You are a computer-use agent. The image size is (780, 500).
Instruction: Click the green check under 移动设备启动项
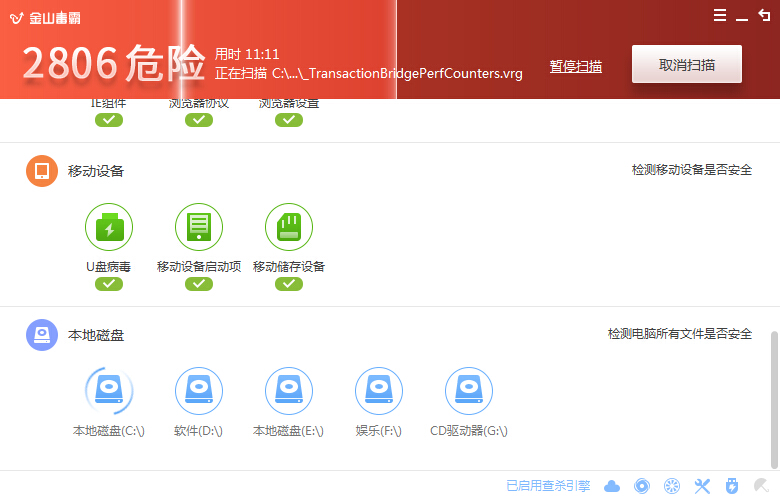(x=199, y=284)
